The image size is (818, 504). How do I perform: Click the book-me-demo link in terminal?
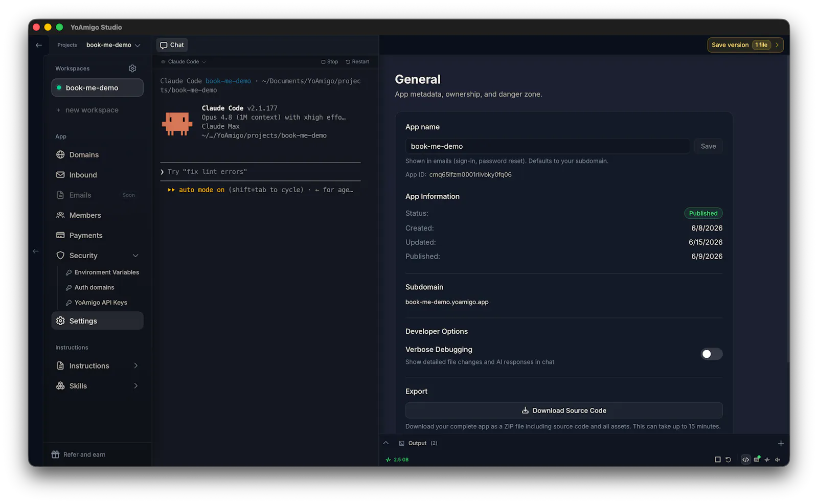(x=228, y=81)
